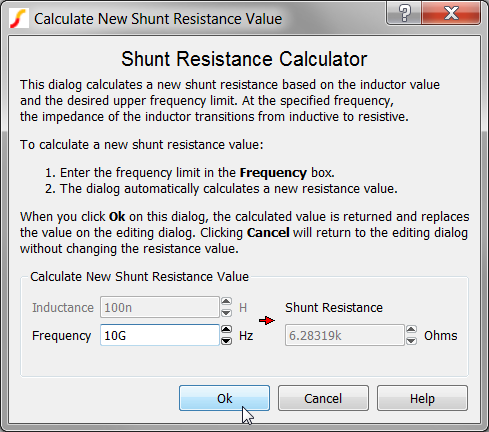Cancel and return to the editing dialog
Image resolution: width=489 pixels, height=432 pixels.
coord(323,398)
